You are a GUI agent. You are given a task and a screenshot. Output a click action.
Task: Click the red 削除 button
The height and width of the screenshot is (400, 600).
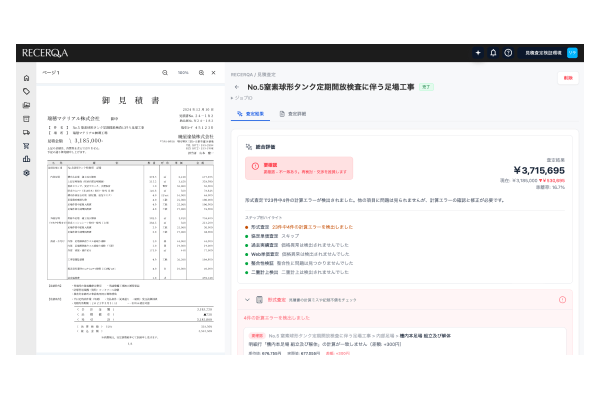pyautogui.click(x=567, y=77)
